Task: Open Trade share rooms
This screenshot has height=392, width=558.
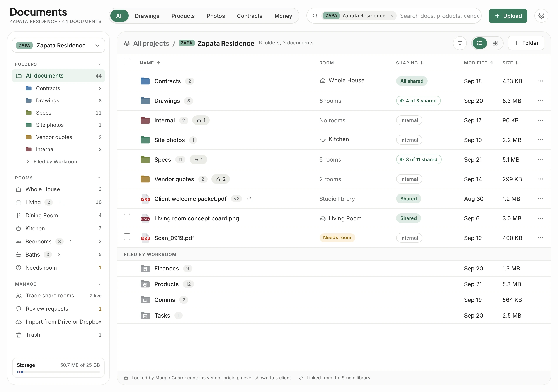Action: coord(58,296)
